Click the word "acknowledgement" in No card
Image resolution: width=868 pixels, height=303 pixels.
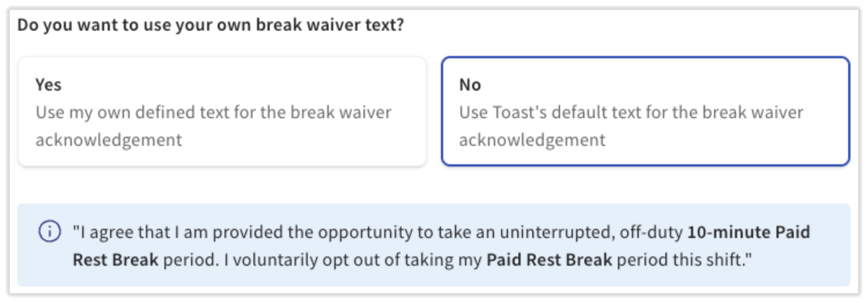coord(532,140)
